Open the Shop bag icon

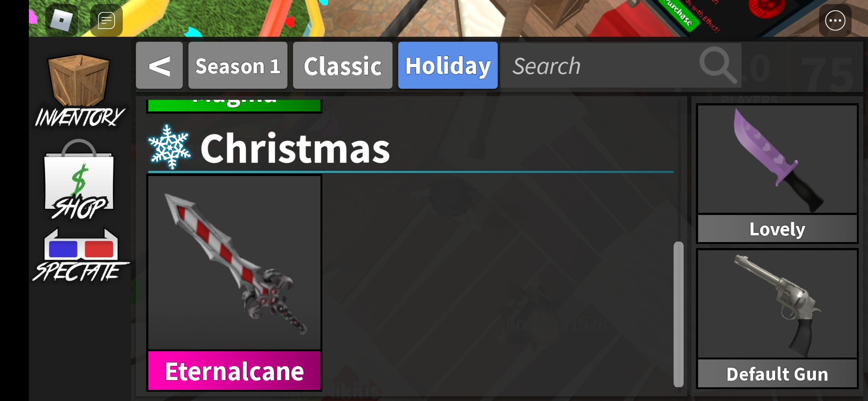click(x=79, y=179)
